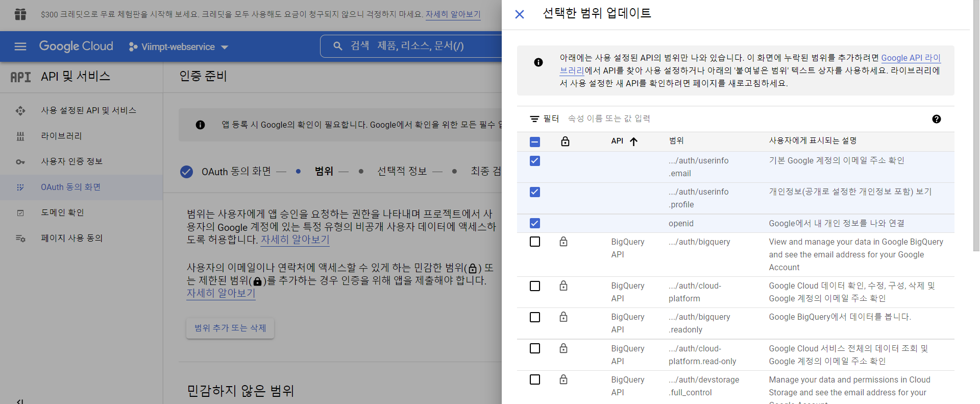Click the lock icon on the cloud-platform.read-only row
The width and height of the screenshot is (980, 404).
point(563,348)
